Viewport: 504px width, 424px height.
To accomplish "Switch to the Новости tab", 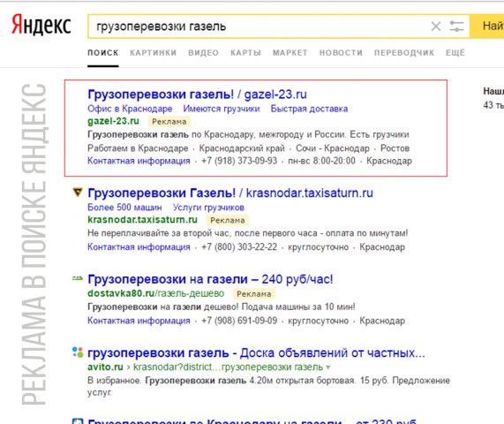I will pyautogui.click(x=341, y=53).
